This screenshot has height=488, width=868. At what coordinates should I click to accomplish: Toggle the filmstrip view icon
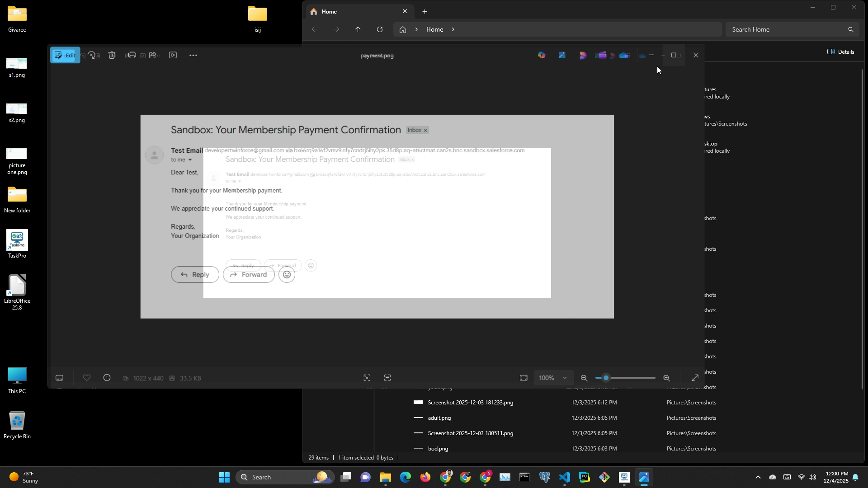coord(59,378)
